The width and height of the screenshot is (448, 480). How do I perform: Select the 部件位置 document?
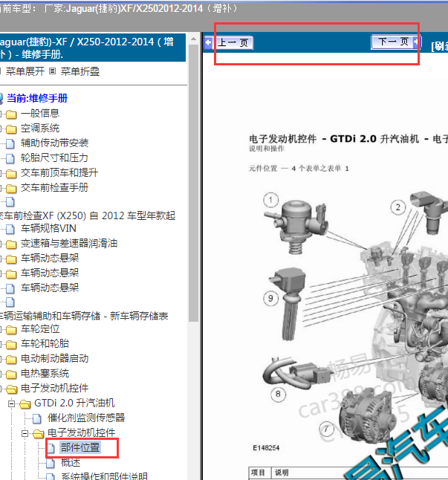pyautogui.click(x=80, y=447)
